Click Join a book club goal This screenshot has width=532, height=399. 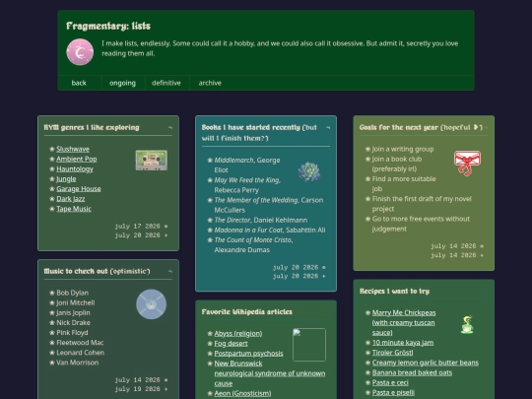click(397, 164)
